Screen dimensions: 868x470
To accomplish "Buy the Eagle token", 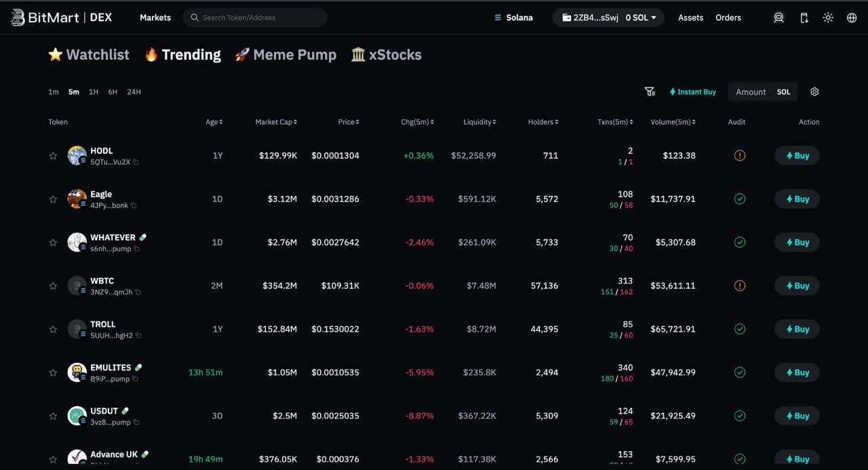I will click(x=797, y=199).
